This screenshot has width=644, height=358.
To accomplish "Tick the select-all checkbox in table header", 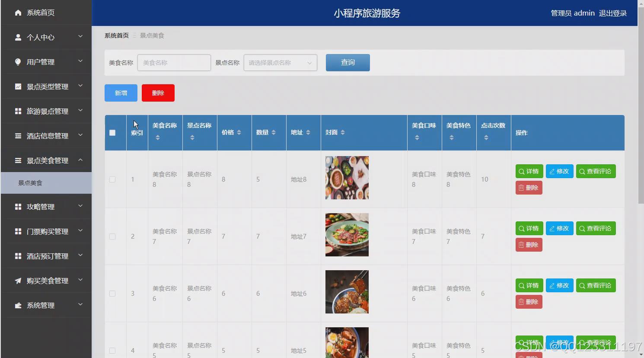I will (112, 133).
